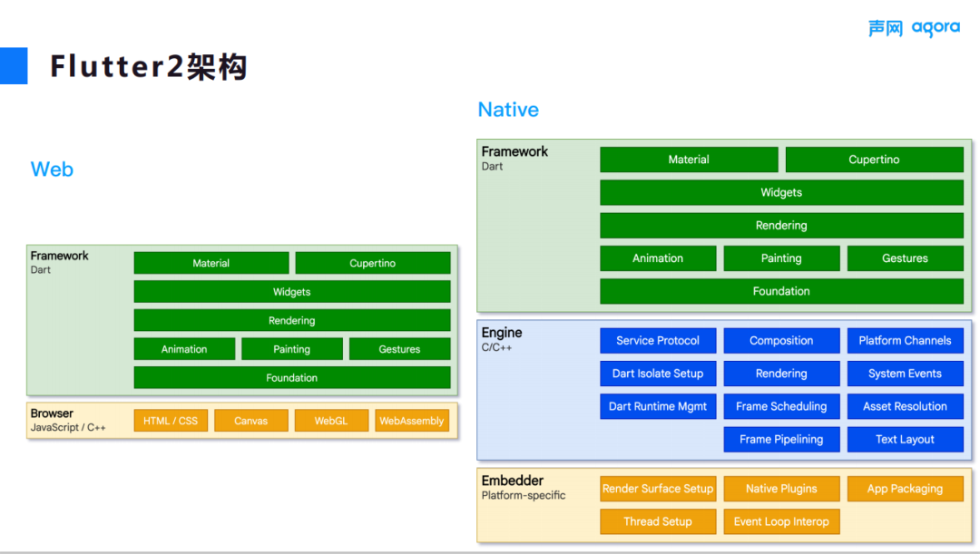Click the Browser layer label
The width and height of the screenshot is (980, 554).
pyautogui.click(x=52, y=413)
